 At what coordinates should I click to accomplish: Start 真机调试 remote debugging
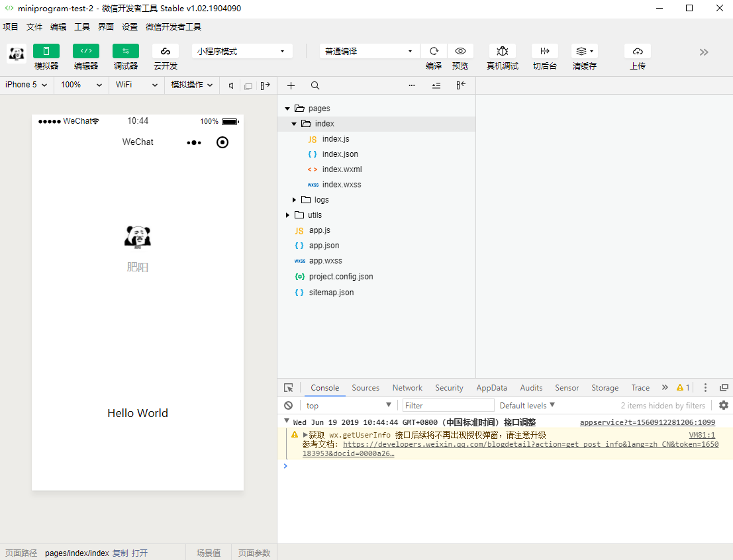[503, 51]
